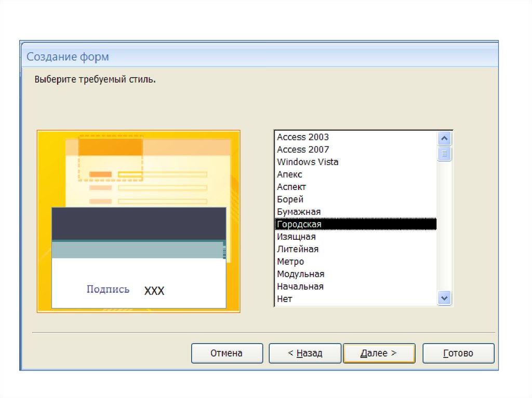Select the Литейная style

pos(298,249)
